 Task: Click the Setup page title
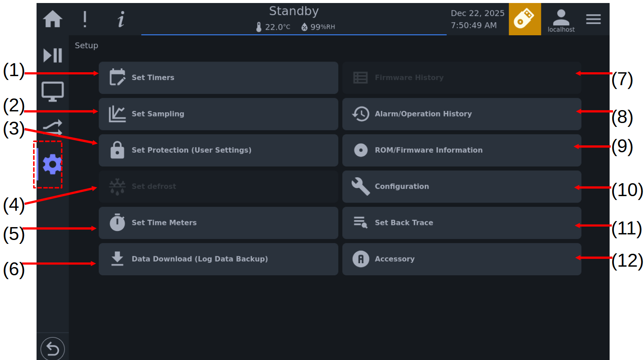tap(86, 46)
